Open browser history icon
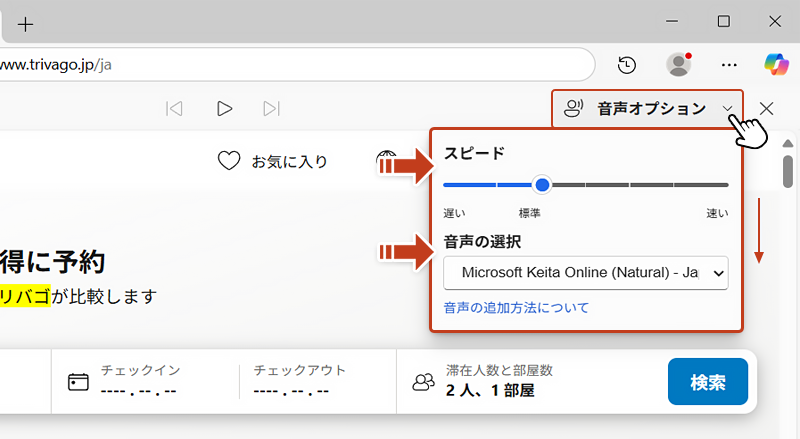800x439 pixels. [x=627, y=65]
